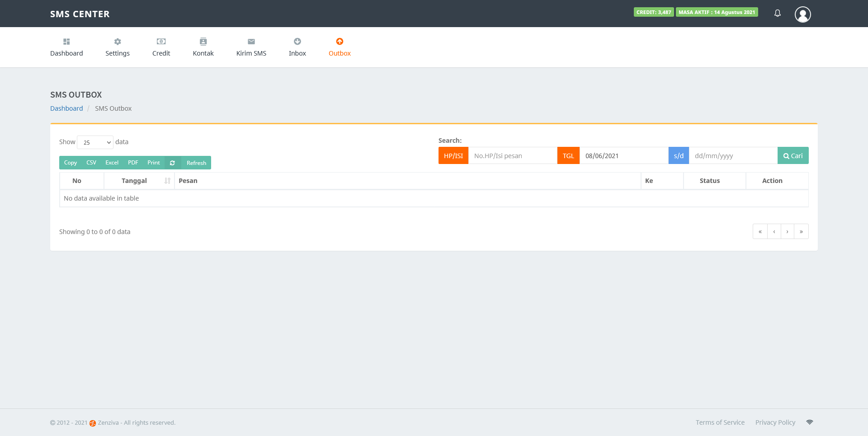The image size is (868, 436).
Task: Click the HP/ISI orange label
Action: [x=453, y=155]
